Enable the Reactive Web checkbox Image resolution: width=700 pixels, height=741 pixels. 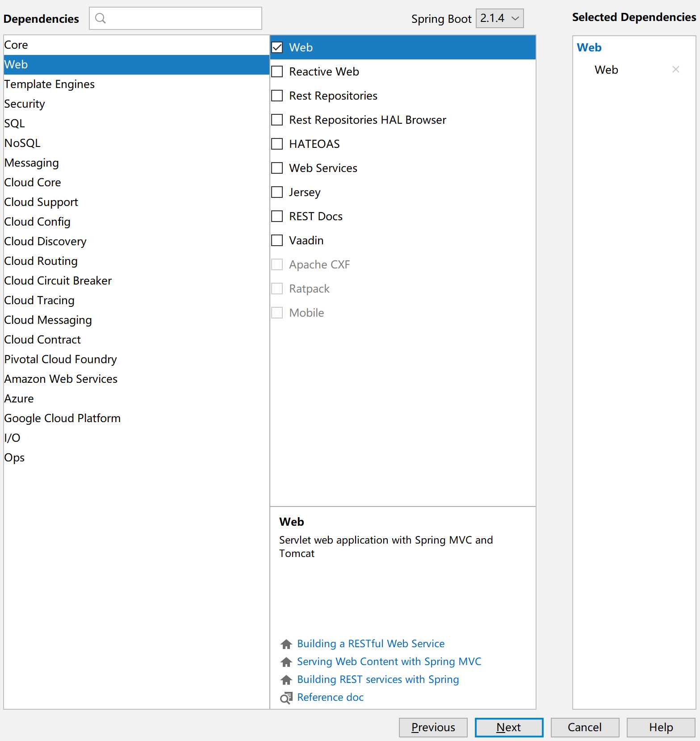[x=277, y=71]
